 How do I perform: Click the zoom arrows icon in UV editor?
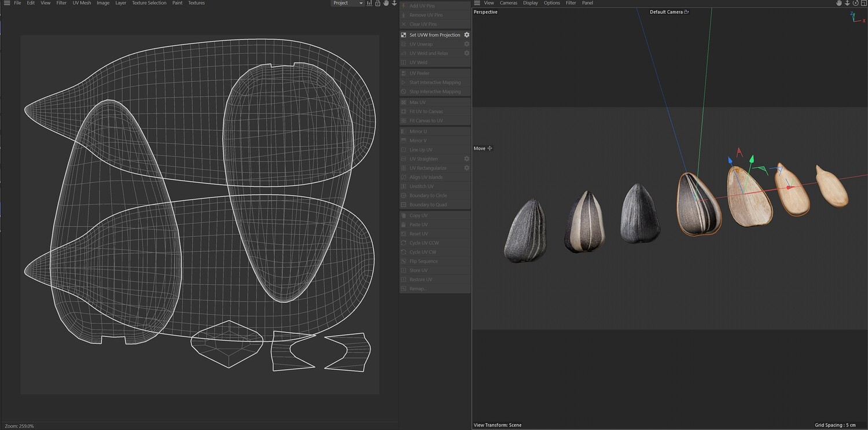click(394, 3)
